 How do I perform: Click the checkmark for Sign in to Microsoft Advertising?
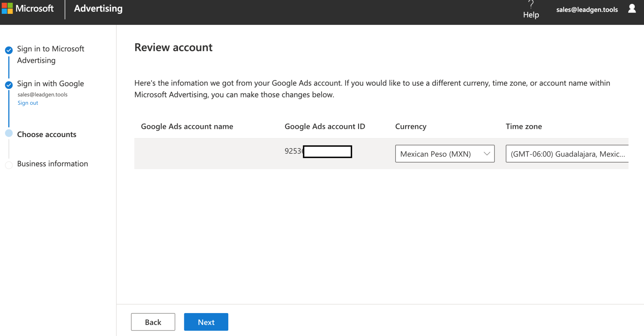click(x=9, y=50)
